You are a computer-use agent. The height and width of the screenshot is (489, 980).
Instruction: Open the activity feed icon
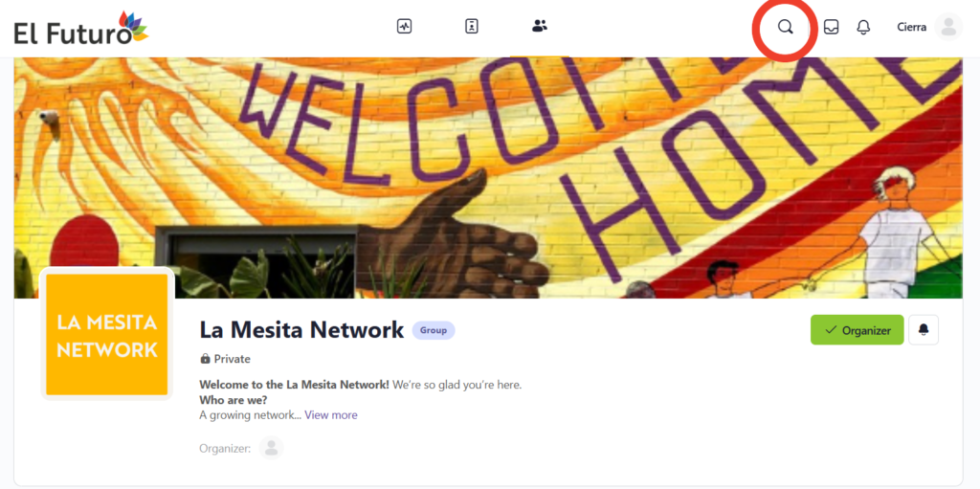click(405, 26)
